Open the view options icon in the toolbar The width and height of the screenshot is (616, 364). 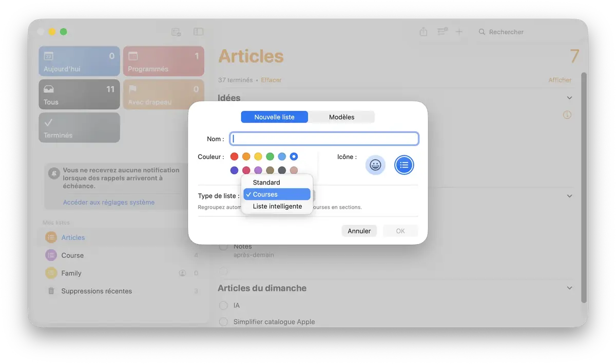pyautogui.click(x=442, y=32)
